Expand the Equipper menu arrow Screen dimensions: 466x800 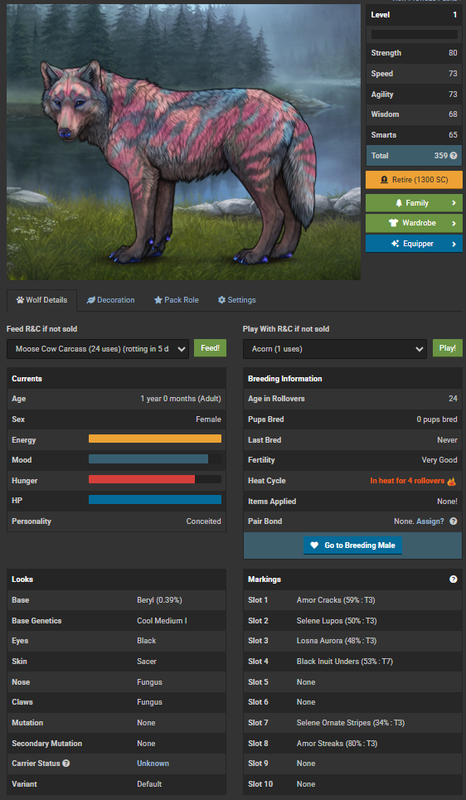click(453, 244)
